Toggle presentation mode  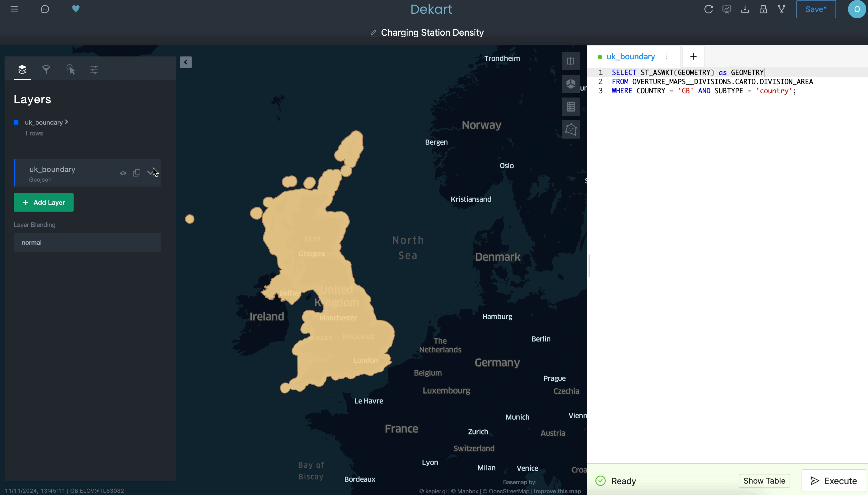[x=727, y=9]
